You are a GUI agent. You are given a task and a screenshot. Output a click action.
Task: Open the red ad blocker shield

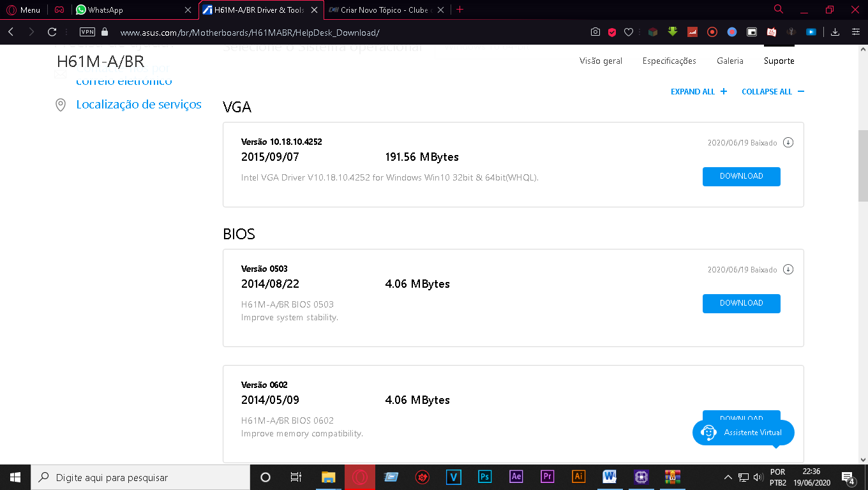[x=612, y=32]
